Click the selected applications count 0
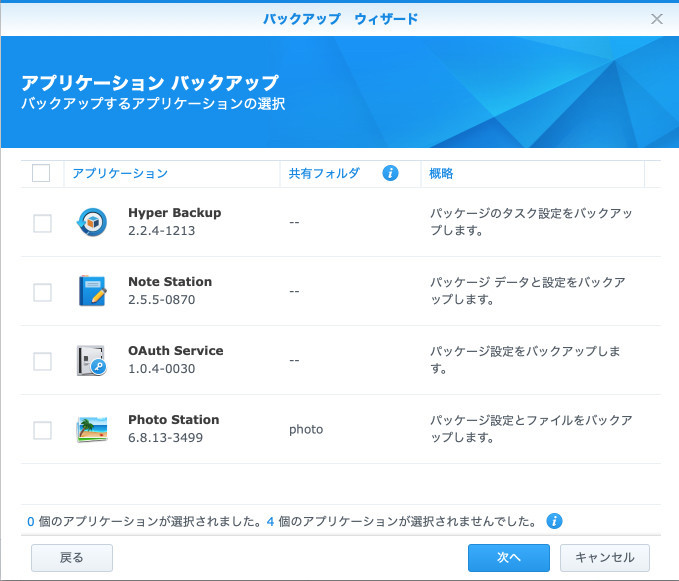679x581 pixels. coord(31,521)
